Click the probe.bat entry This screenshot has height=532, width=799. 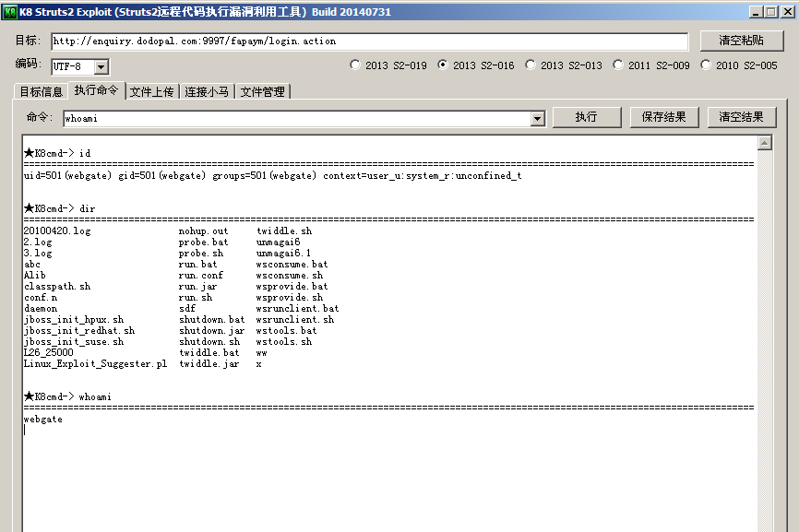[x=203, y=242]
